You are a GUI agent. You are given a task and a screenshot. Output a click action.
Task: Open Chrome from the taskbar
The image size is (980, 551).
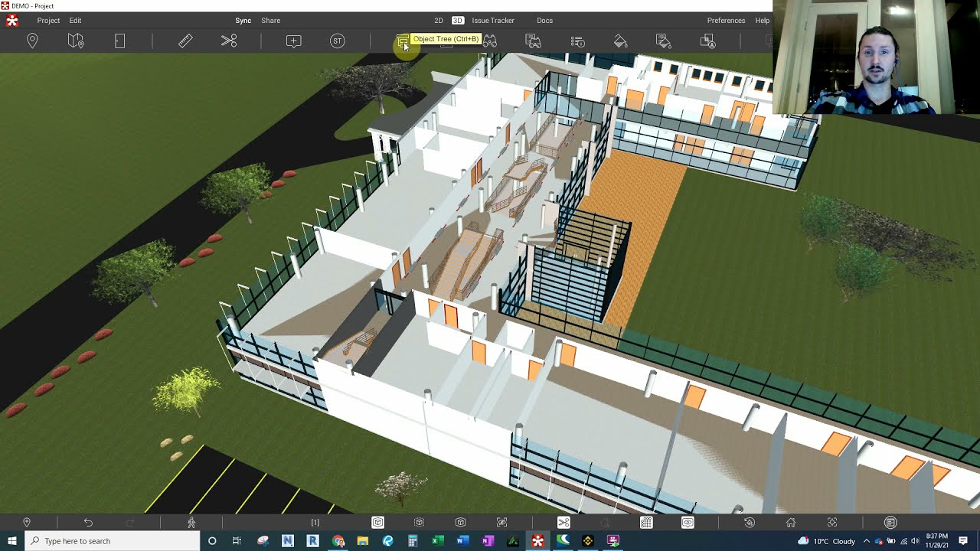click(x=338, y=541)
